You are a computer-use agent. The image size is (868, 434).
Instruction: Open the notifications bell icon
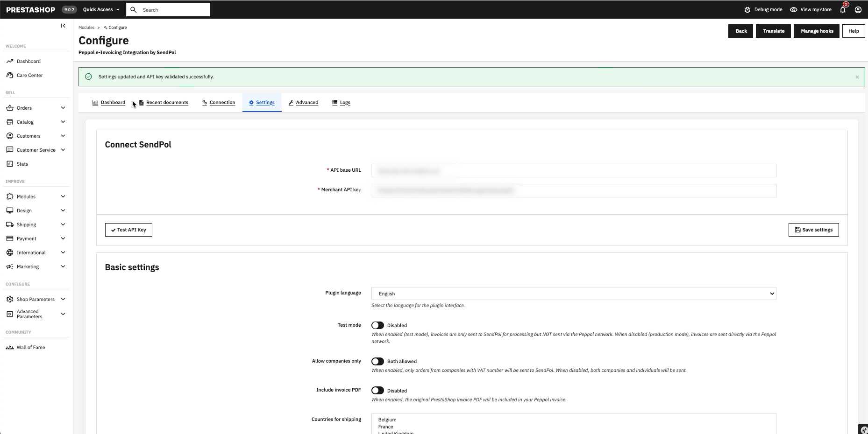click(843, 9)
